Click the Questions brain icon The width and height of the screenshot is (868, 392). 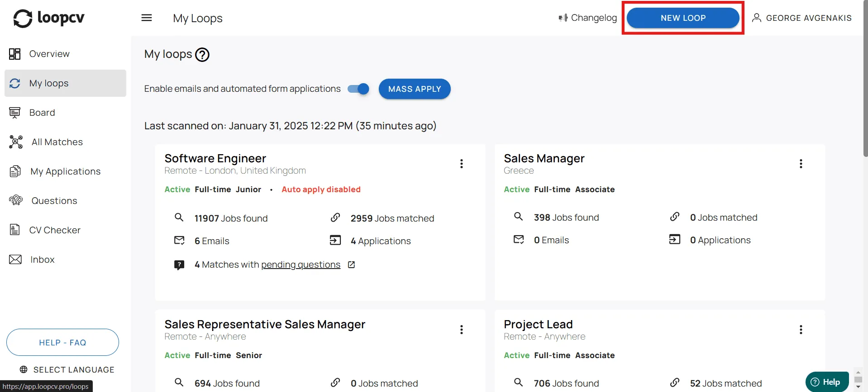[16, 200]
